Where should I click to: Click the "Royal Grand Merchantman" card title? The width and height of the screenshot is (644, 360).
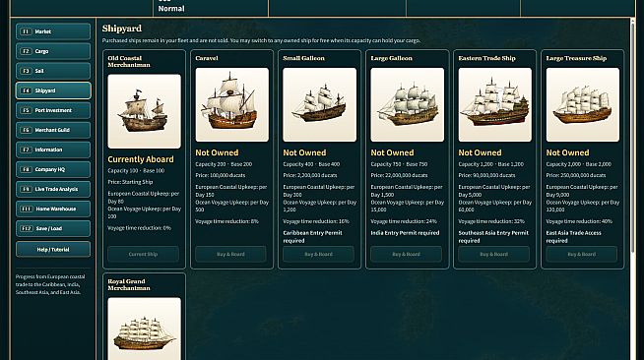(x=129, y=284)
